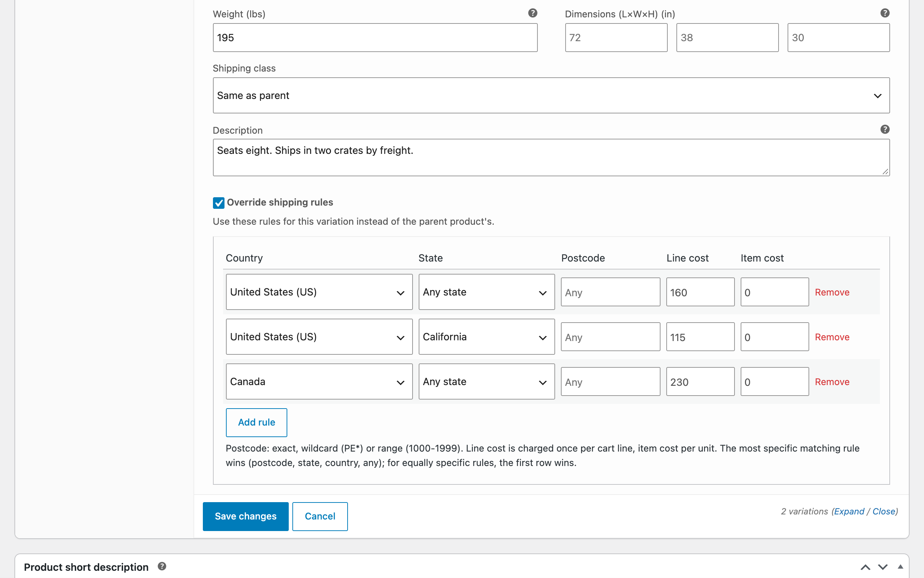Open the California state dropdown
Viewport: 924px width, 578px height.
487,337
